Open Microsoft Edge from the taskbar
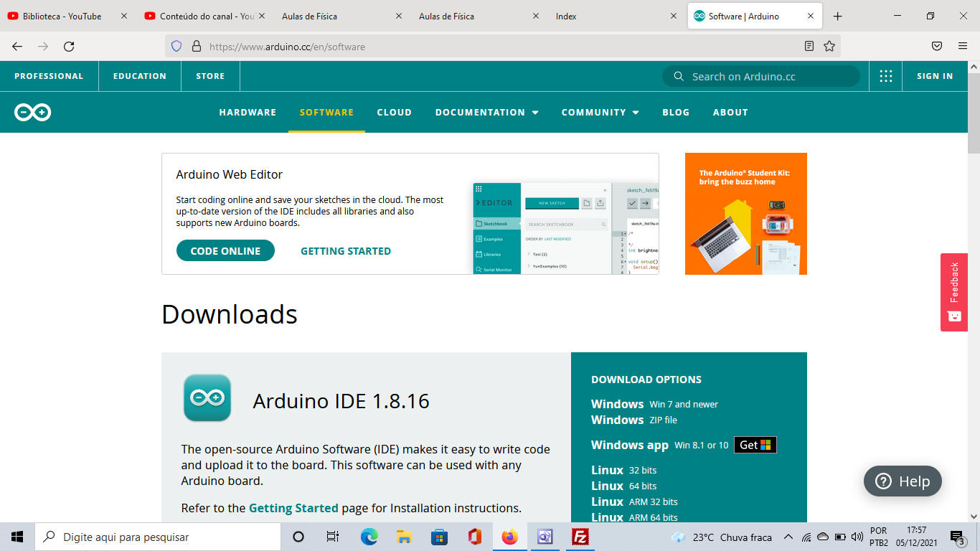The height and width of the screenshot is (551, 980). (369, 537)
